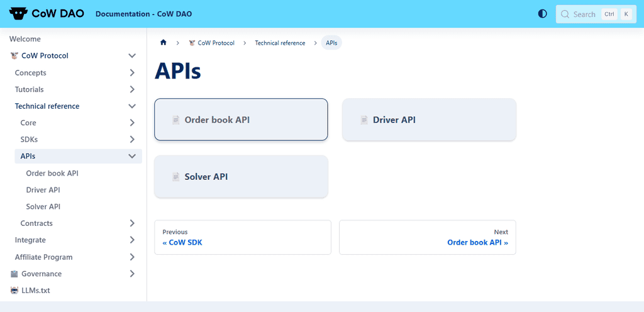Click the document icon on Driver API card
The width and height of the screenshot is (644, 312).
tap(364, 120)
